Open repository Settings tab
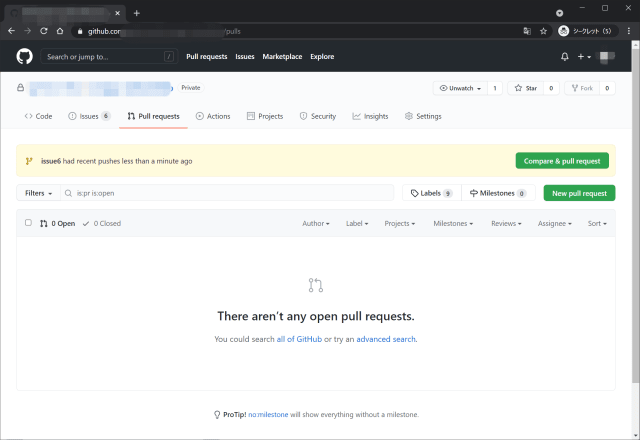Viewport: 640px width, 440px height. (423, 116)
